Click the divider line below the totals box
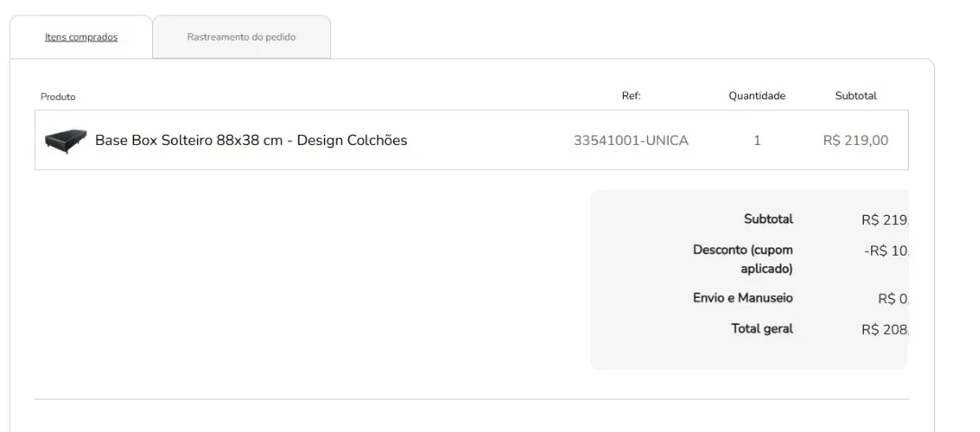The height and width of the screenshot is (432, 980). pyautogui.click(x=472, y=399)
